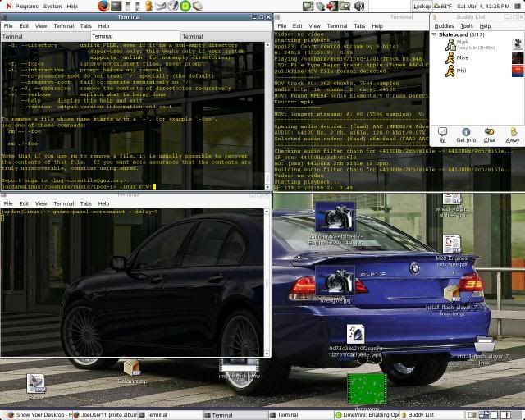Open the system monitor applet in the top panel

point(308,6)
